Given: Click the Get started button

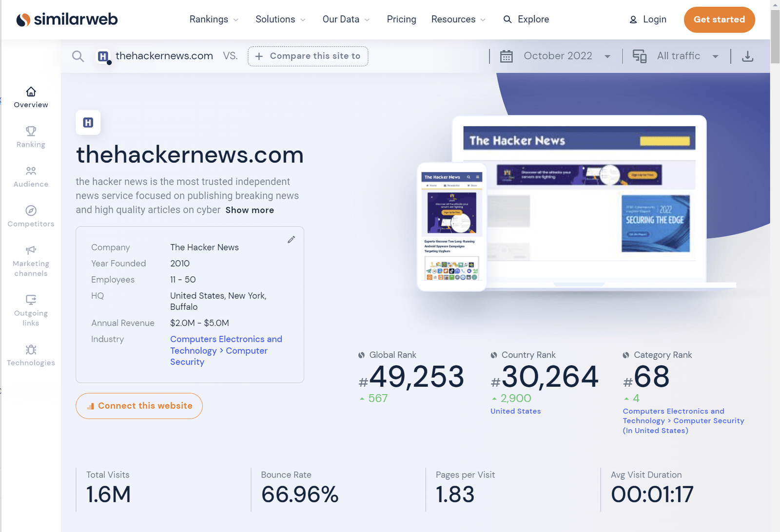Looking at the screenshot, I should 720,19.
